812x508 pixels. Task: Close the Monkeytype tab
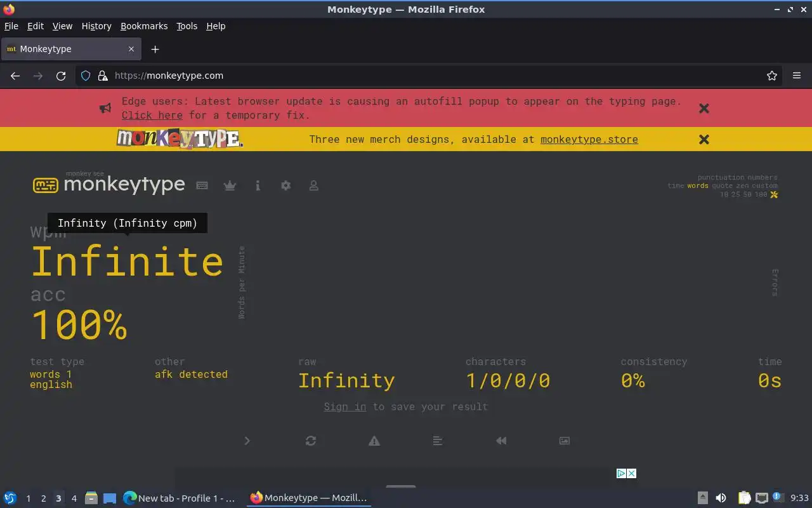pyautogui.click(x=131, y=49)
